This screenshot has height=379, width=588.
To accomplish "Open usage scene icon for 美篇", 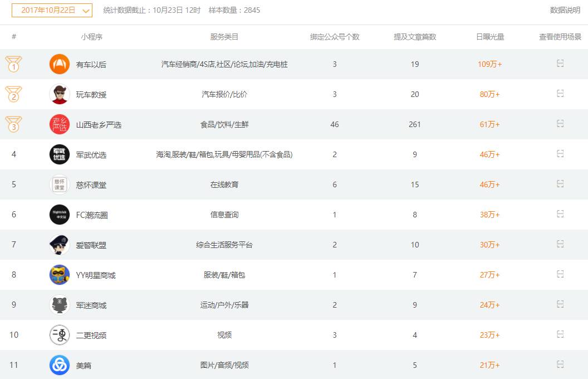I will [x=560, y=365].
